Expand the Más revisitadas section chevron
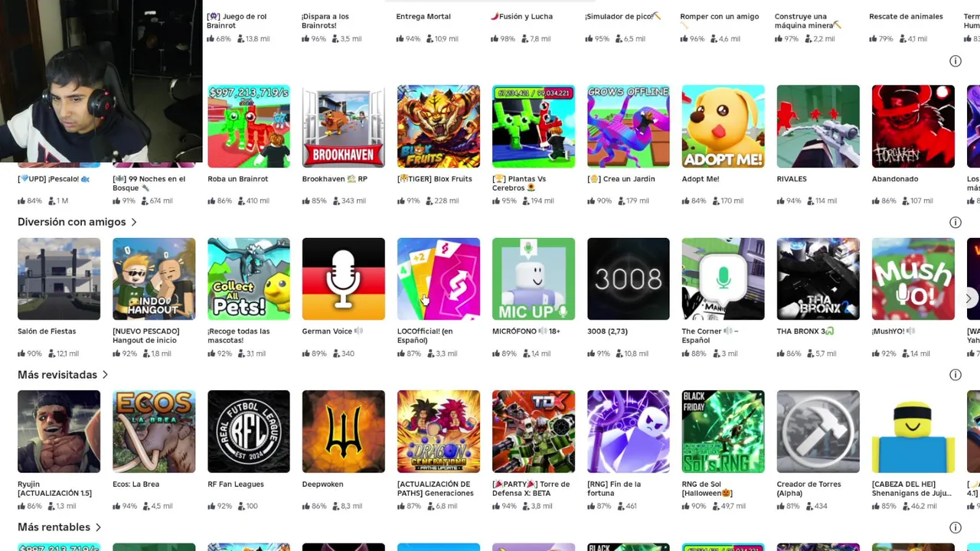The image size is (980, 551). click(105, 375)
